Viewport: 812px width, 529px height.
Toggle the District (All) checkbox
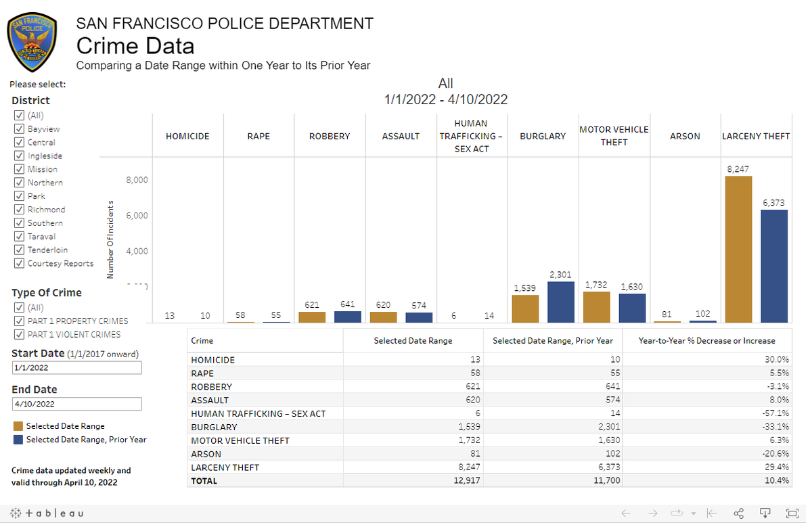19,116
